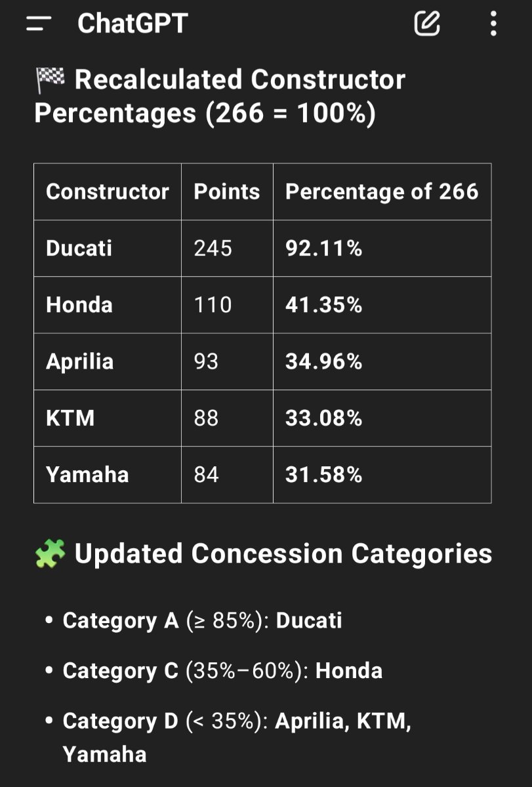Select the Honda 110 points cell
The width and height of the screenshot is (532, 787).
(x=227, y=305)
